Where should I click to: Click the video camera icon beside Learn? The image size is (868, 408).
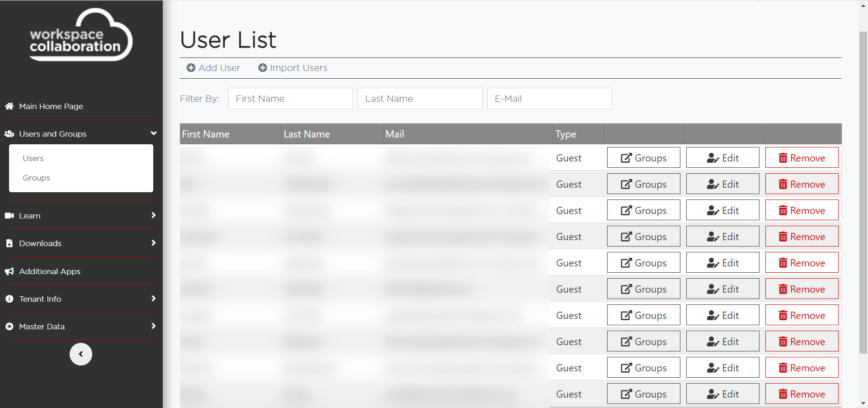[9, 216]
